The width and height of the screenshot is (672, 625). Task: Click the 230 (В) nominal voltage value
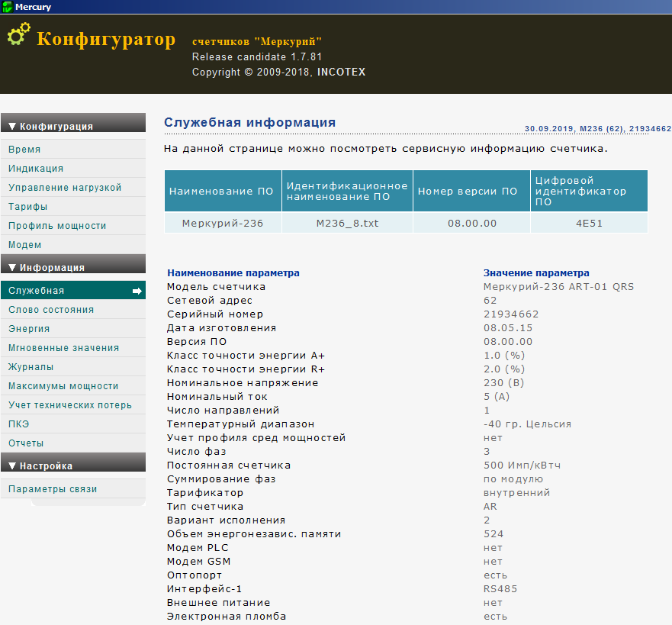pos(504,383)
